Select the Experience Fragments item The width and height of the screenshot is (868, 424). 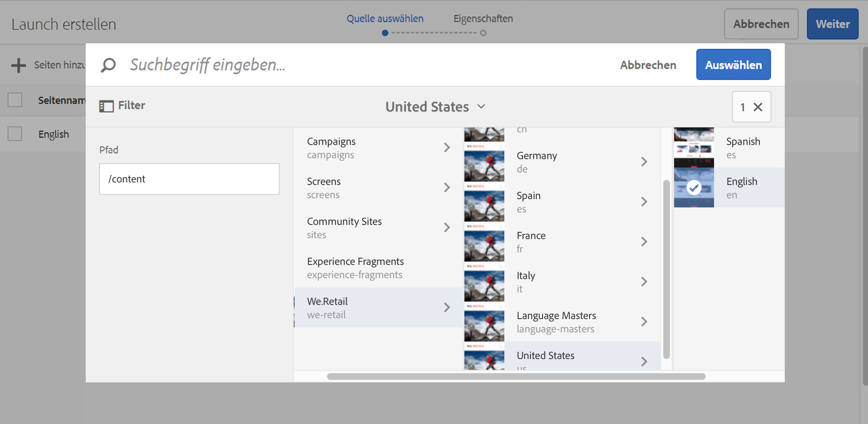click(x=378, y=268)
